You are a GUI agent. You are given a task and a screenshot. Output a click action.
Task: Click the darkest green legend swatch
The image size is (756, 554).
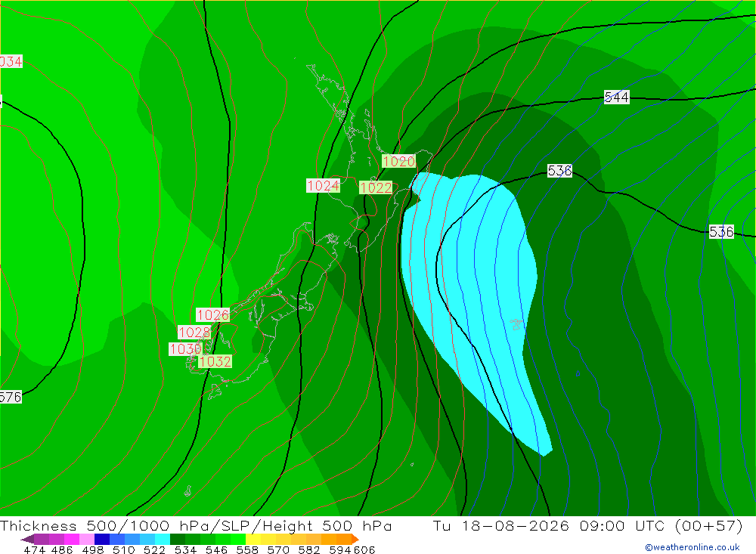tap(178, 539)
